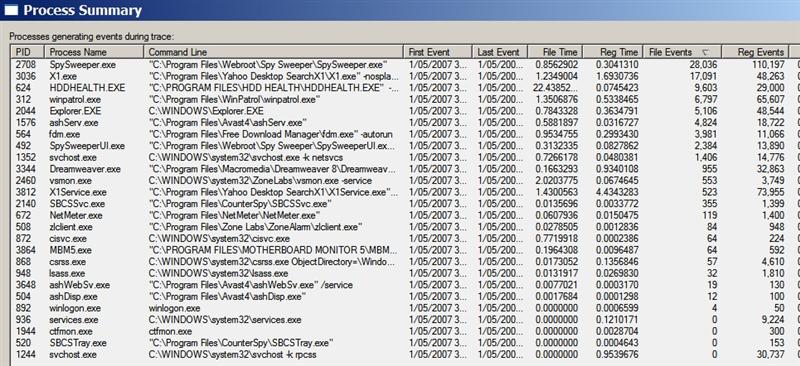The image size is (800, 366).
Task: Select the ctfmon.exe process row
Action: coord(405,331)
